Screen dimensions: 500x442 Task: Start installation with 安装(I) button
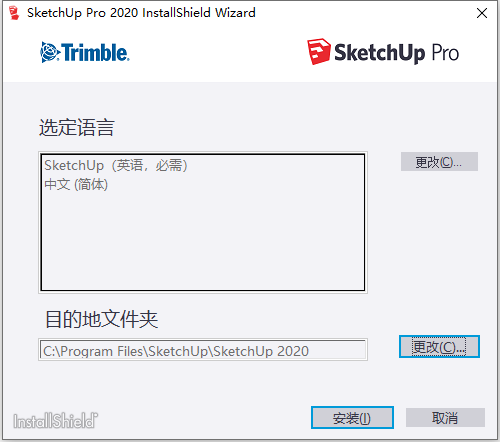tap(352, 417)
